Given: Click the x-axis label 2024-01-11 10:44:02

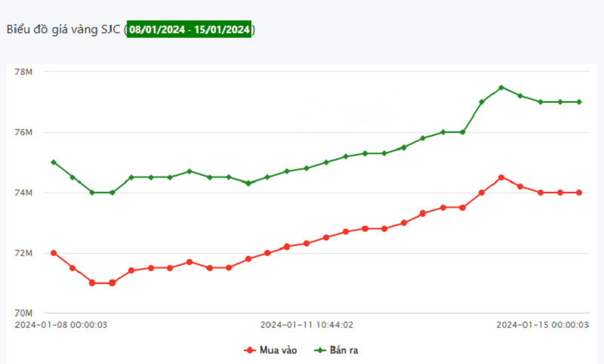Looking at the screenshot, I should pyautogui.click(x=307, y=325).
